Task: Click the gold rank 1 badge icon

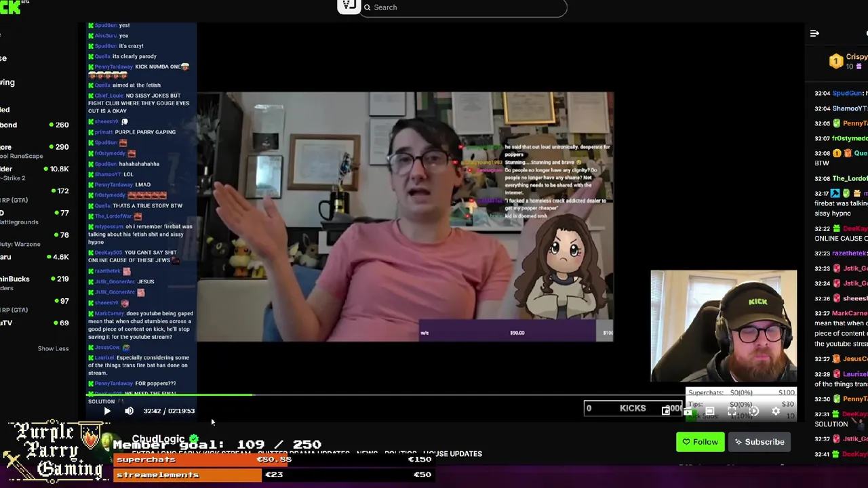Action: pyautogui.click(x=835, y=61)
